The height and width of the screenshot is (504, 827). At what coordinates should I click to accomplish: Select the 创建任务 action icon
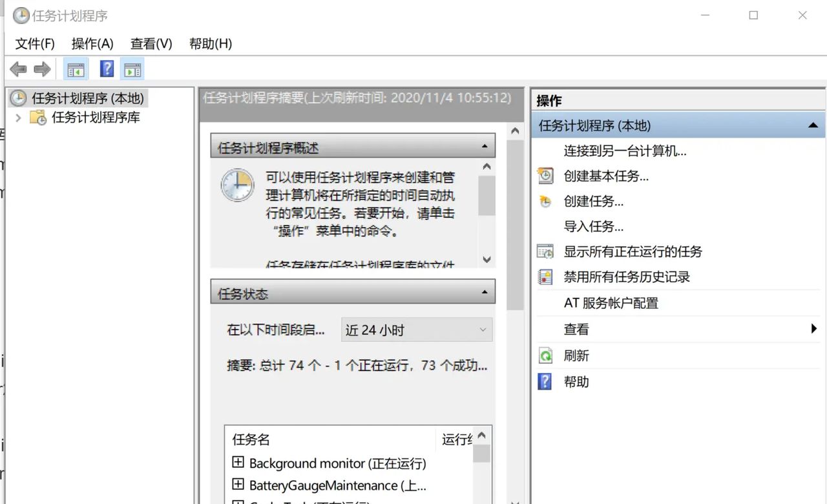(x=545, y=201)
